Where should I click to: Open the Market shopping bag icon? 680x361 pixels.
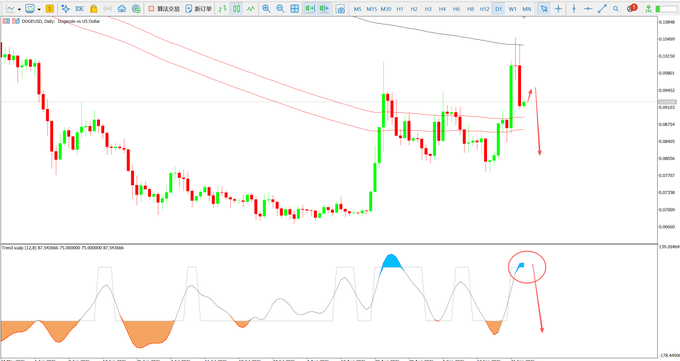tap(94, 9)
